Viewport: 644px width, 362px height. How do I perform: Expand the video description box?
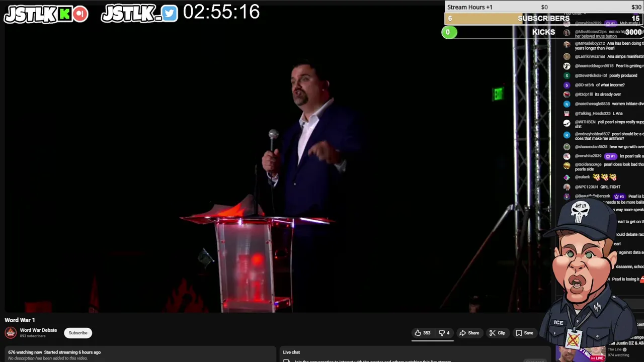(x=140, y=355)
